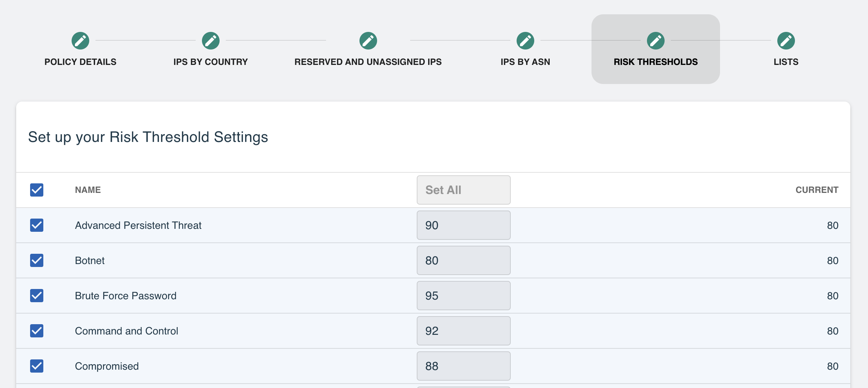Click the IPs by ASN pencil icon
The image size is (868, 388).
click(525, 41)
